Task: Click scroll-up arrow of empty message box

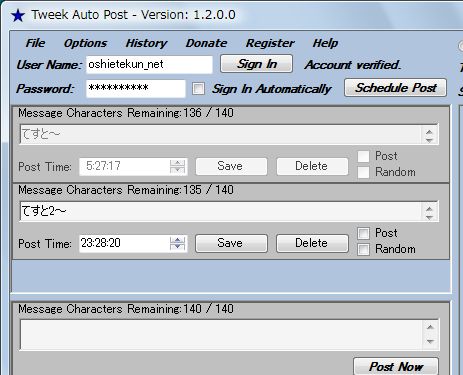Action: click(430, 327)
